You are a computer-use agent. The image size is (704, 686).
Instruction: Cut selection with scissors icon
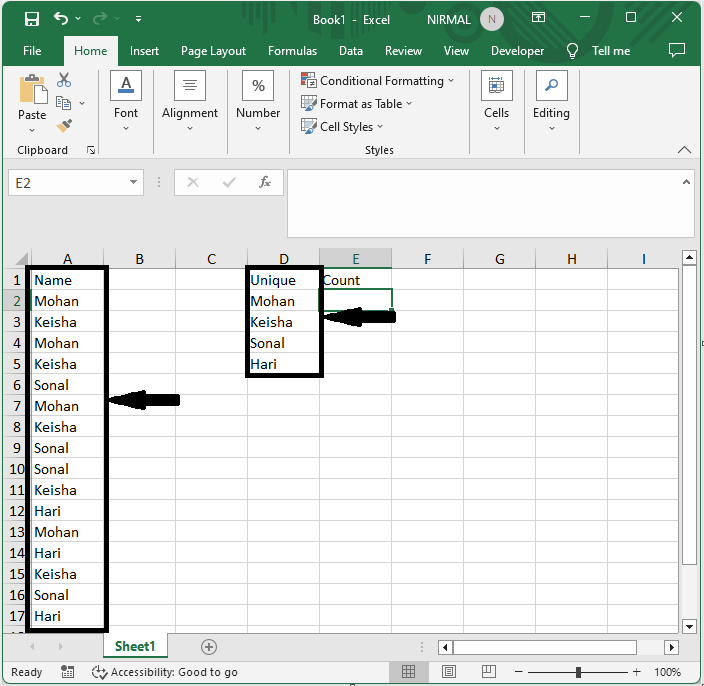coord(64,80)
